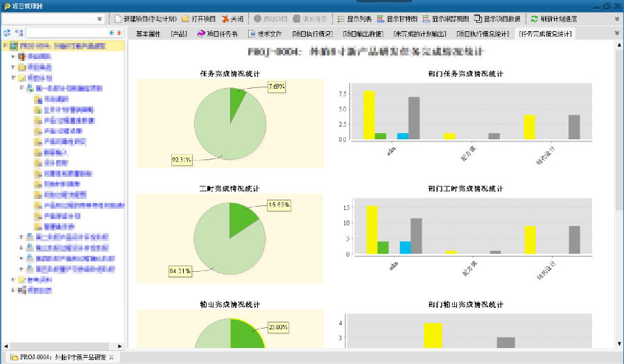Switch to the [项目执行情况] tab
624x364 pixels.
[313, 34]
